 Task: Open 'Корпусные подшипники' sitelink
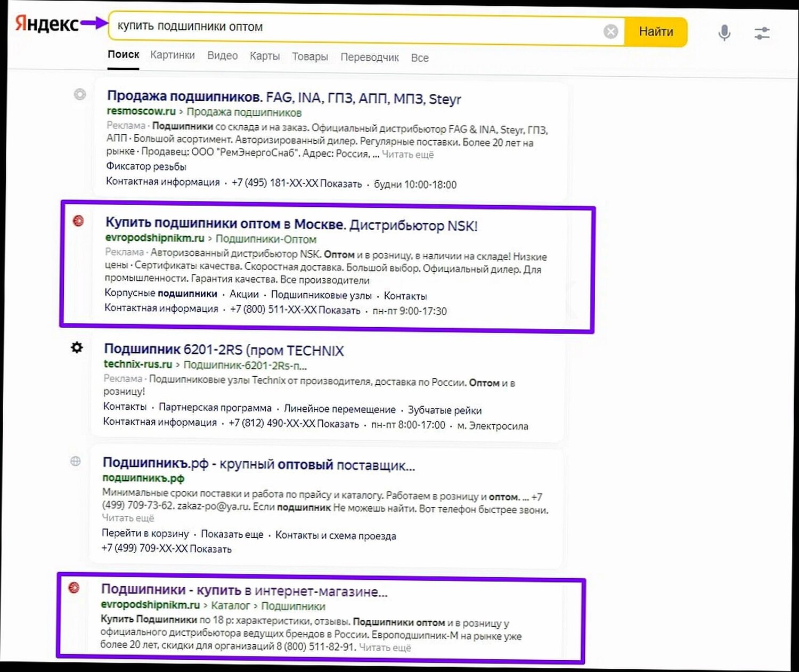point(161,293)
